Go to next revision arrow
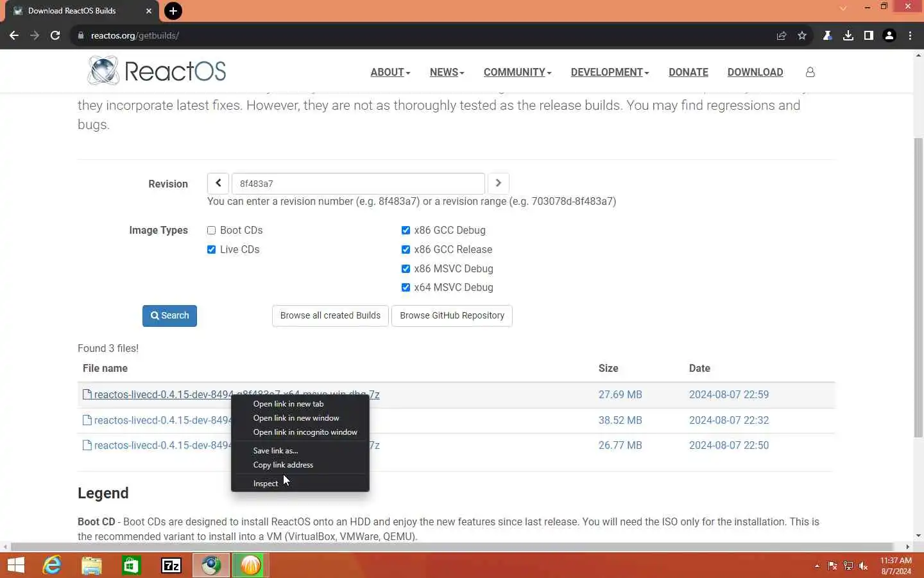The image size is (924, 578). click(499, 183)
